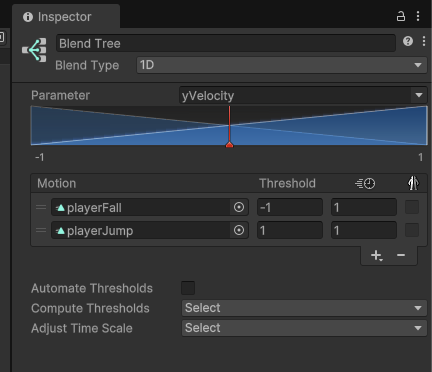
Task: Enable Automate Thresholds checkbox
Action: coord(188,288)
